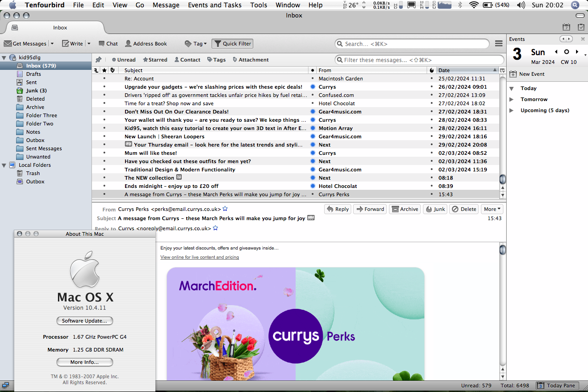Delete the open message

[464, 209]
